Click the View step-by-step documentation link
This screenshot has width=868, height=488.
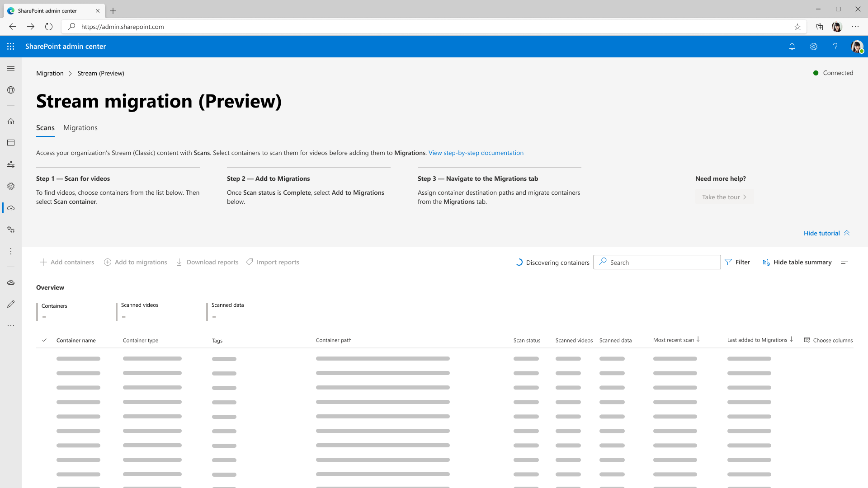click(476, 153)
